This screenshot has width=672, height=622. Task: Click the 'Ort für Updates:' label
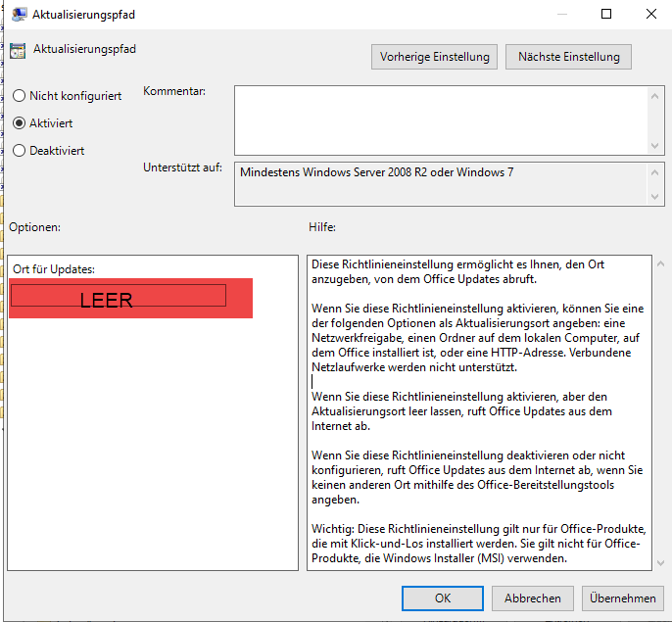54,269
